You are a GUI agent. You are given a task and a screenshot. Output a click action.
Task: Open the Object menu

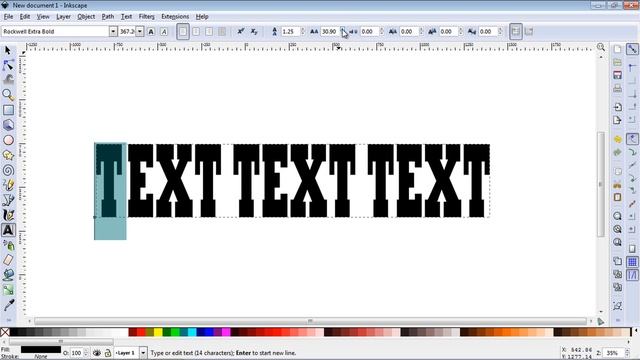click(86, 17)
